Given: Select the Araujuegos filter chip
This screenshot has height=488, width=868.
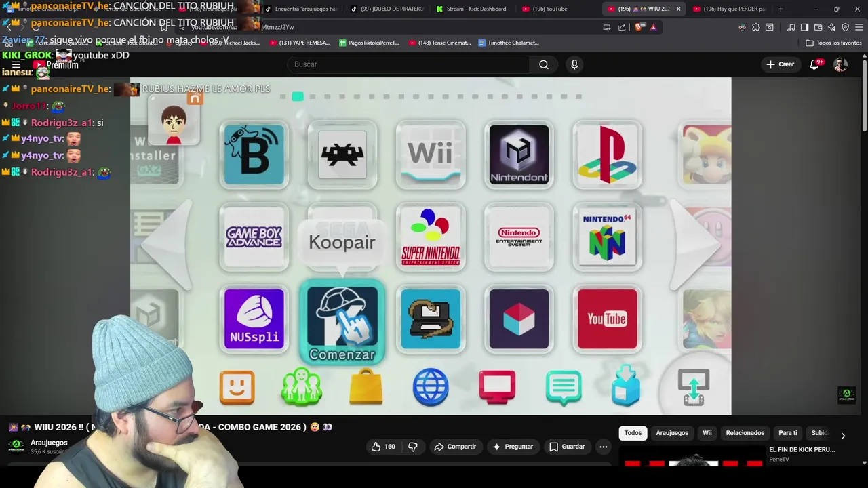Looking at the screenshot, I should tap(672, 433).
